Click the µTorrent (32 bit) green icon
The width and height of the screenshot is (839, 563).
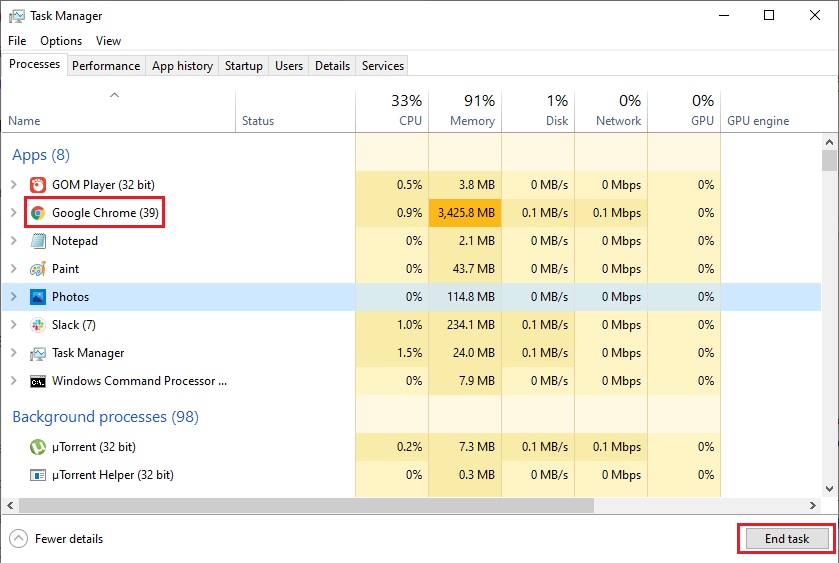(37, 447)
